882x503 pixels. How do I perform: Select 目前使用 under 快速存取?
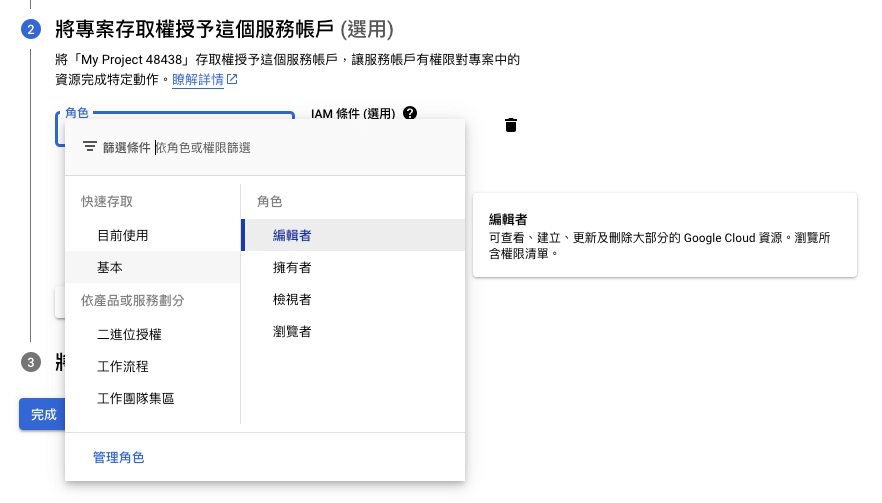click(122, 236)
